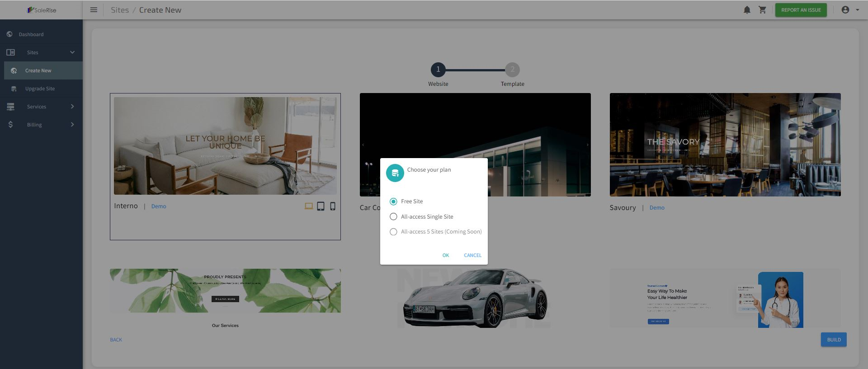Select mobile preview icon for Interno
The image size is (868, 369).
(x=333, y=206)
